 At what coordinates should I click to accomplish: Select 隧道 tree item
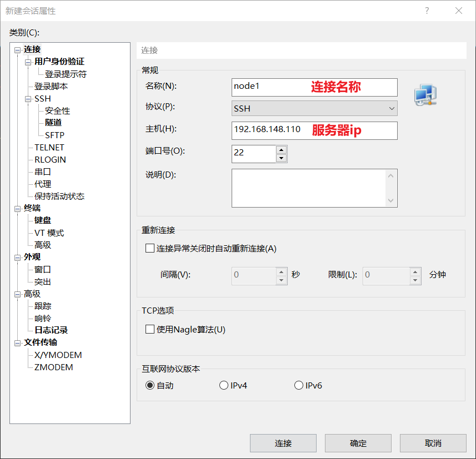(x=53, y=123)
